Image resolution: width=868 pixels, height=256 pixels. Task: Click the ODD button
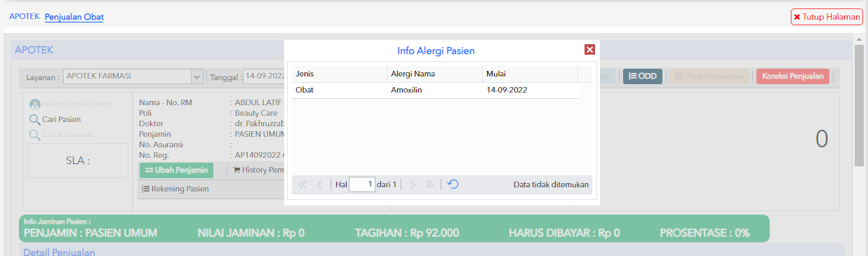tap(643, 76)
